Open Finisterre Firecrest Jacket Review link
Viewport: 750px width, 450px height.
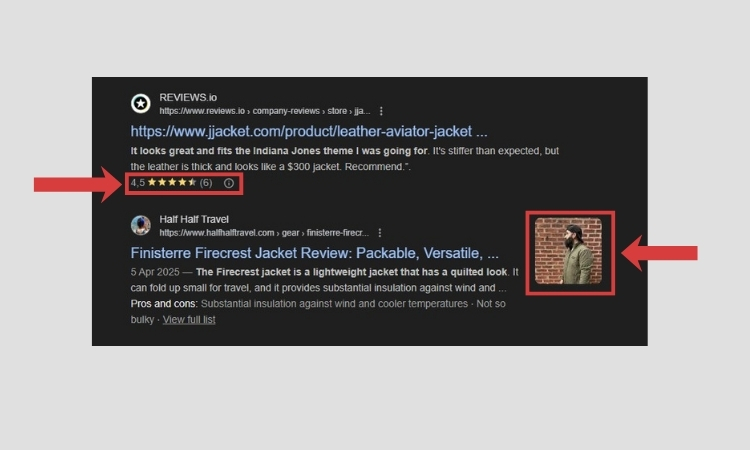click(x=314, y=253)
